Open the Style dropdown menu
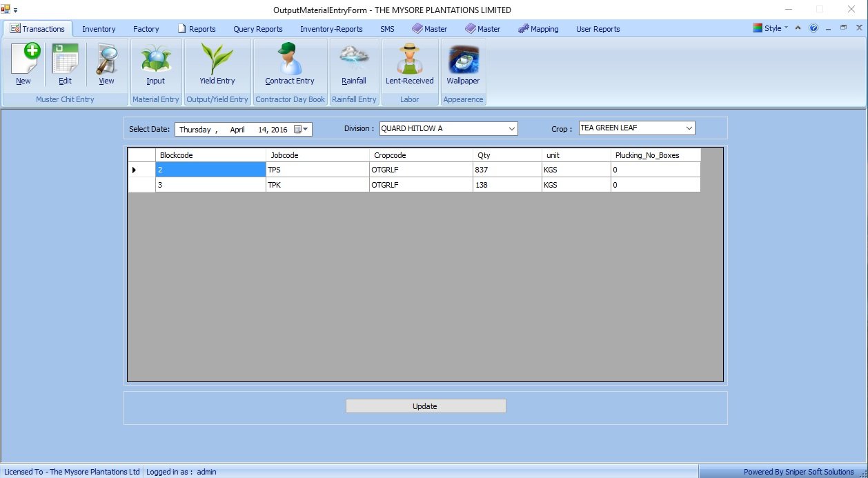Image resolution: width=868 pixels, height=478 pixels. (x=771, y=28)
